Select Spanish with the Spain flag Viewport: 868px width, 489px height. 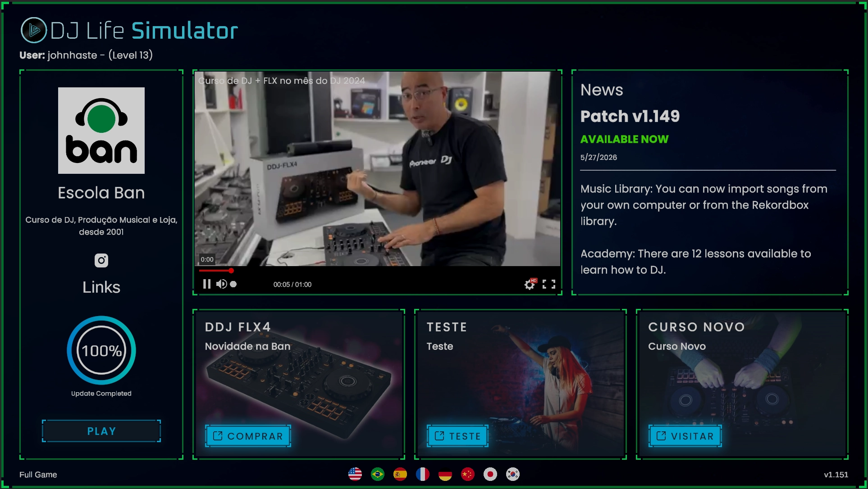click(x=400, y=474)
